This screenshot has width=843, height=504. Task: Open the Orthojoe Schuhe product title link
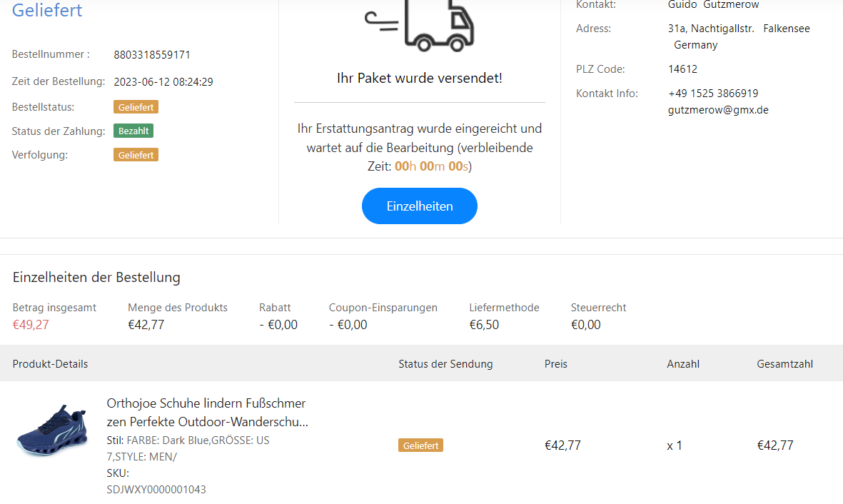coord(207,412)
